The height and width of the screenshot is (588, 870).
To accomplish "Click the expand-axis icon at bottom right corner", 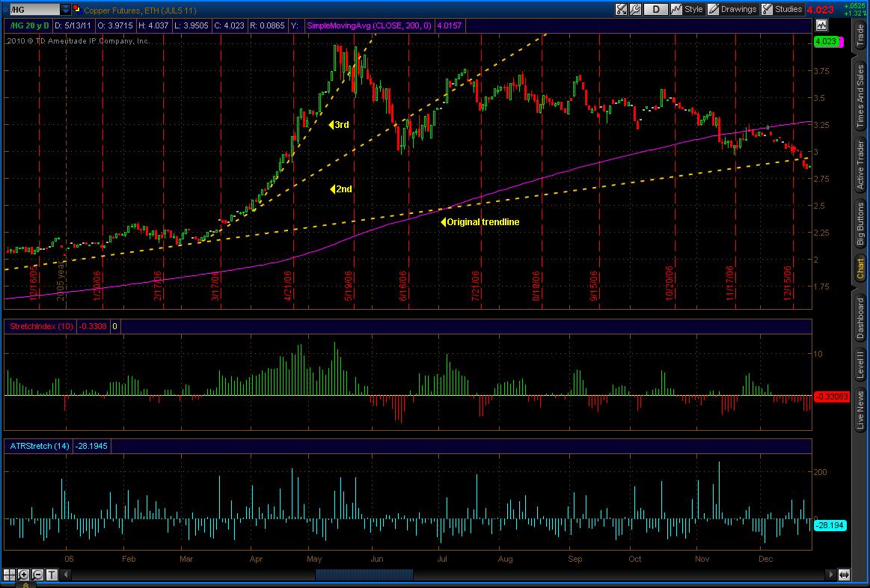I will 845,575.
